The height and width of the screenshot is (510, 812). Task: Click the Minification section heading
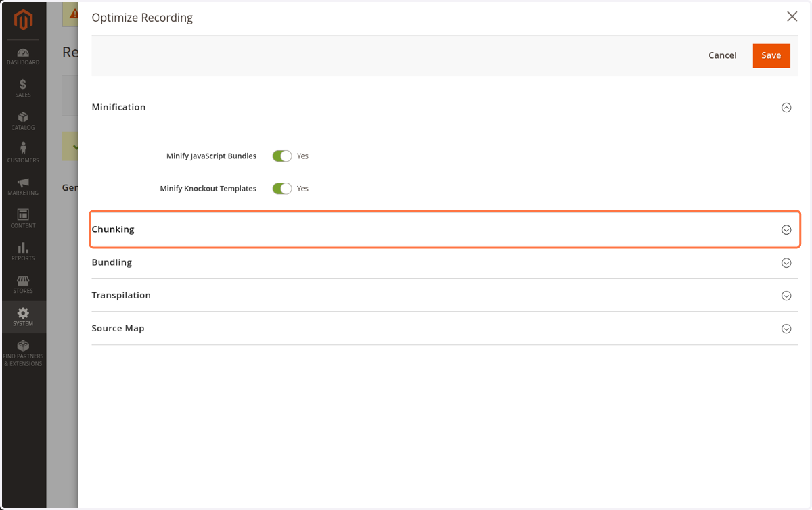[118, 107]
